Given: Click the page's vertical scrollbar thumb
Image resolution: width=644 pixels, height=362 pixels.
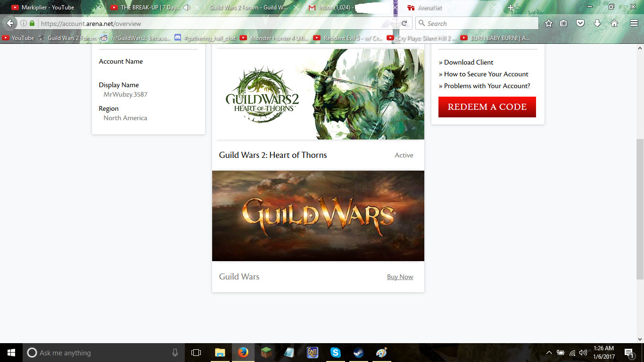Looking at the screenshot, I should [x=640, y=207].
